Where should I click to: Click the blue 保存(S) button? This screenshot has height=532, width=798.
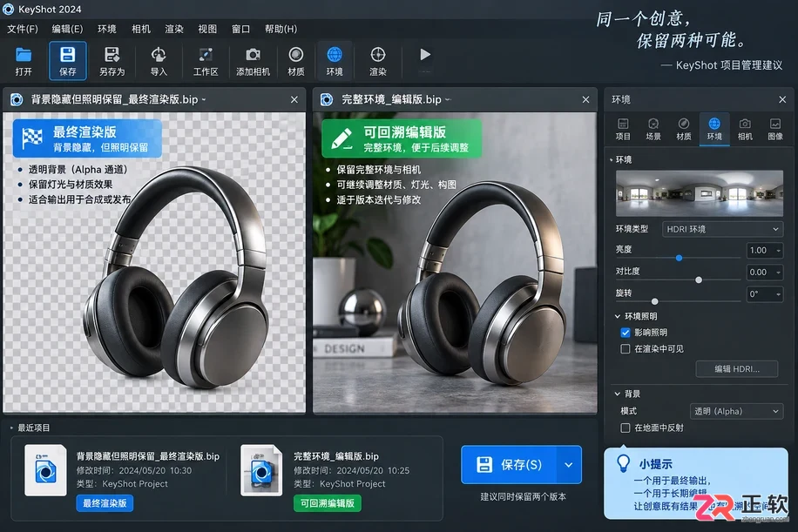[x=509, y=465]
